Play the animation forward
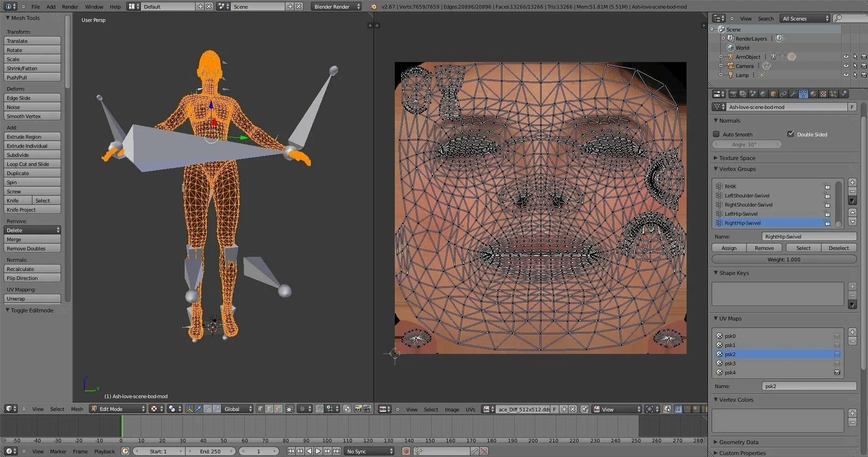Image resolution: width=868 pixels, height=457 pixels. click(318, 451)
